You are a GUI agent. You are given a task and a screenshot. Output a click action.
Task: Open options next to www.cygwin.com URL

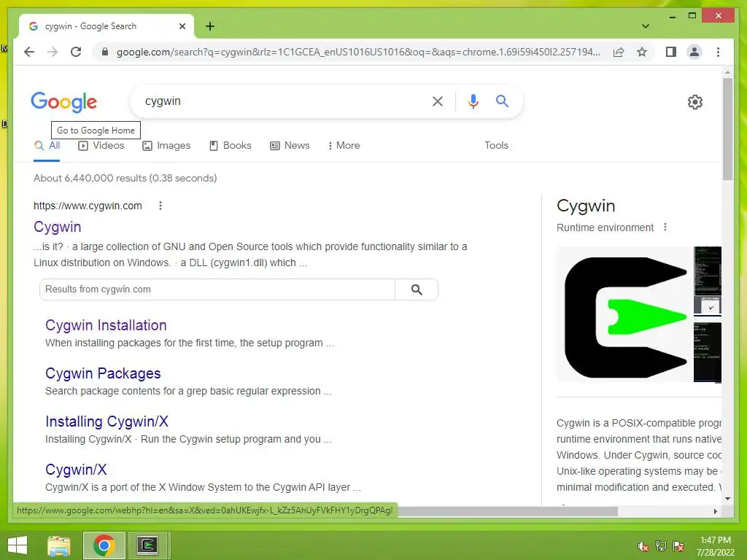[x=160, y=206]
